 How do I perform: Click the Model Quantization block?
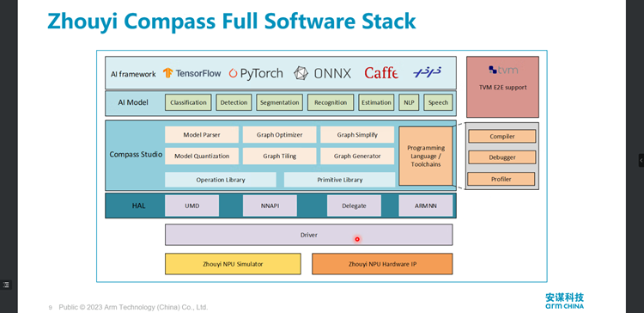202,156
